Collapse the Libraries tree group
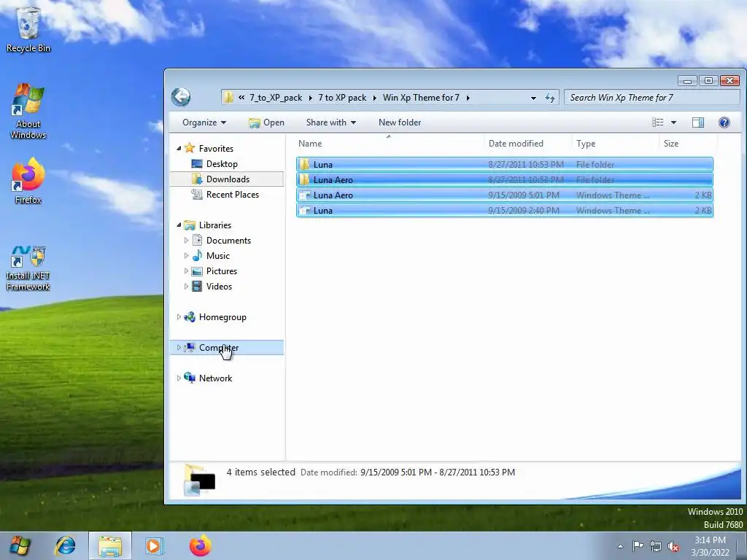747x560 pixels. 179,225
